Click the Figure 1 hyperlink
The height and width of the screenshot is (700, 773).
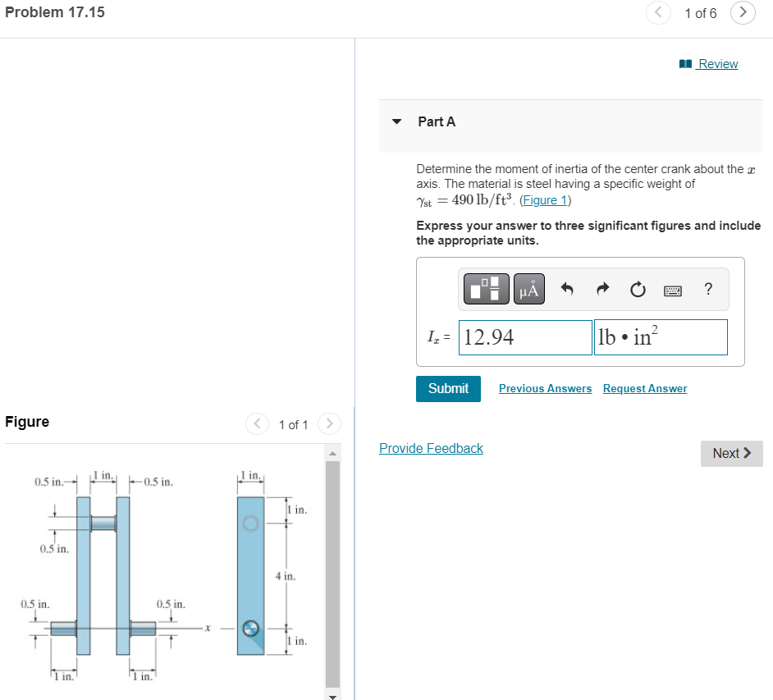[x=545, y=199]
